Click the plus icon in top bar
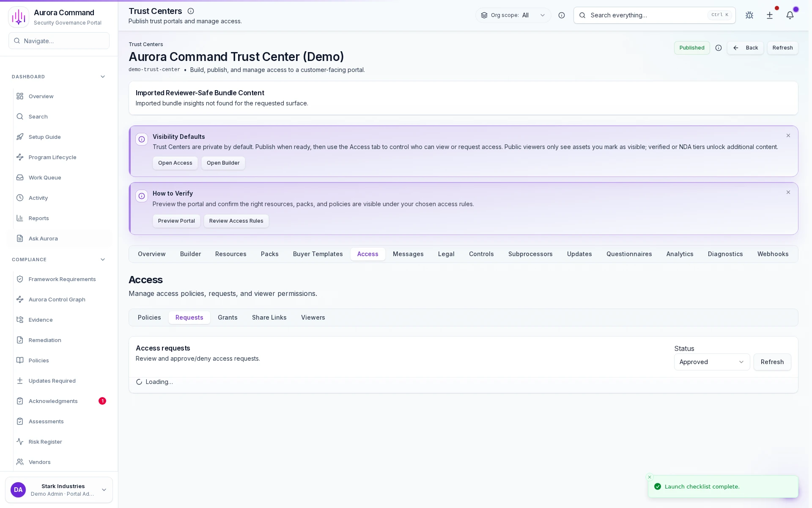Screen dimensions: 812x508 (x=769, y=15)
